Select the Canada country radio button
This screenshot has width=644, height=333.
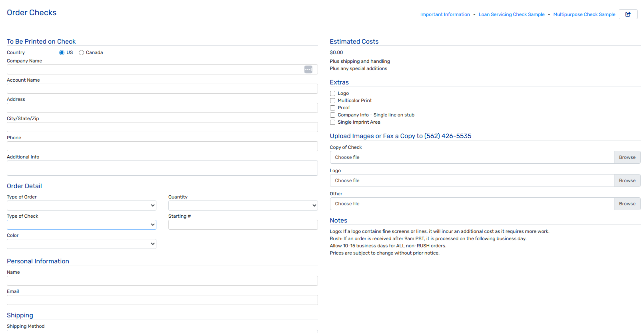click(x=81, y=53)
